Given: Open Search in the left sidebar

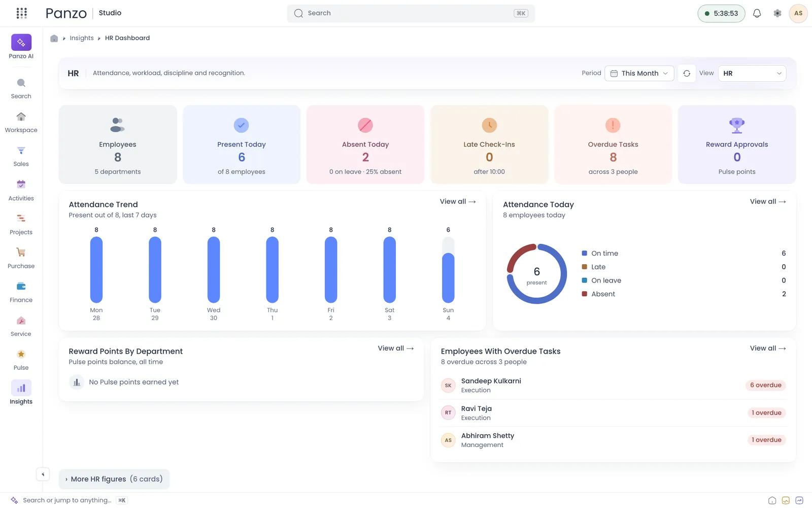Looking at the screenshot, I should coord(21,88).
